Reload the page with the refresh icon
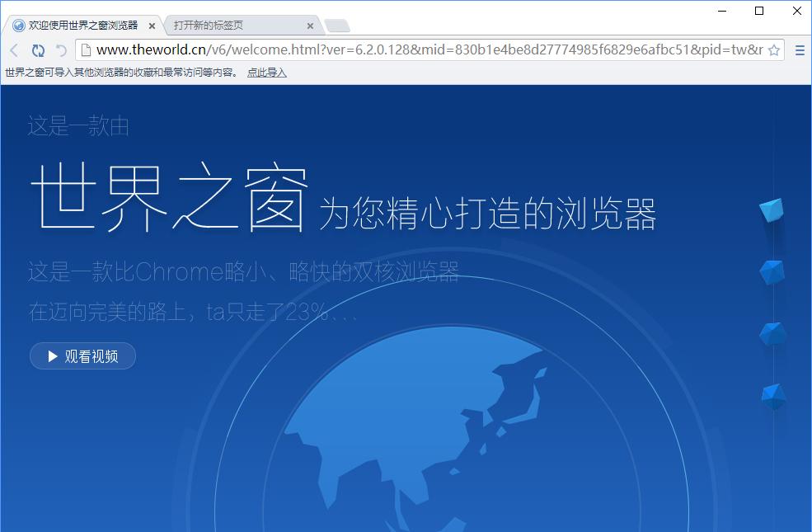This screenshot has height=532, width=812. click(38, 50)
